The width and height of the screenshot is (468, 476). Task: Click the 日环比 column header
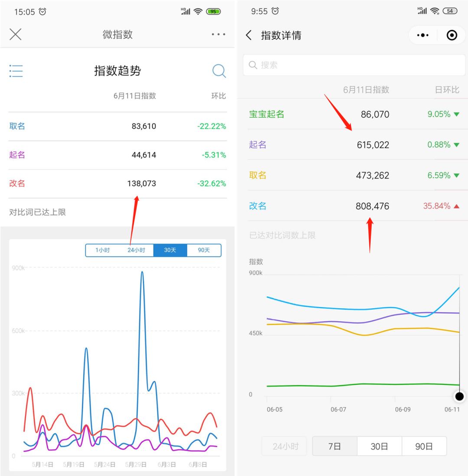(447, 90)
